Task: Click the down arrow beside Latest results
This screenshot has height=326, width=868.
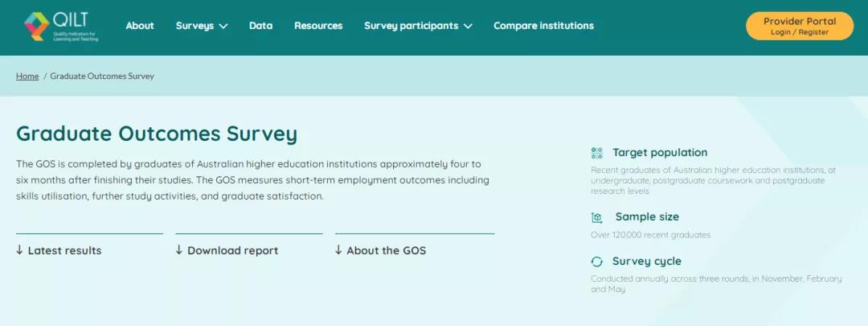Action: tap(19, 250)
